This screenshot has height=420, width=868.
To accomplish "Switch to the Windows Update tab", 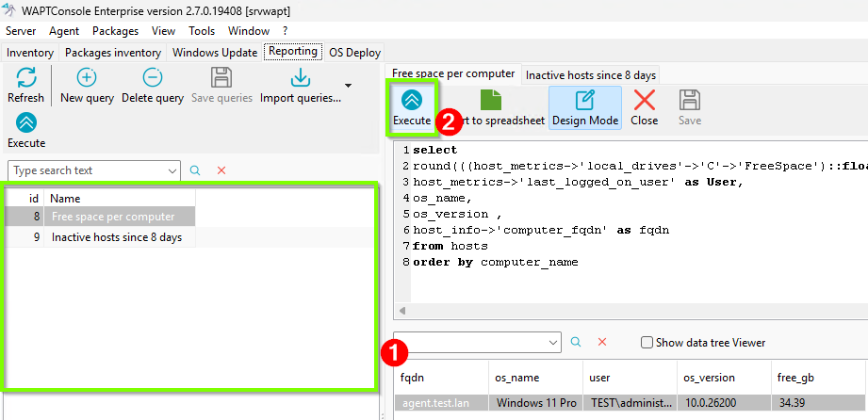I will (215, 53).
